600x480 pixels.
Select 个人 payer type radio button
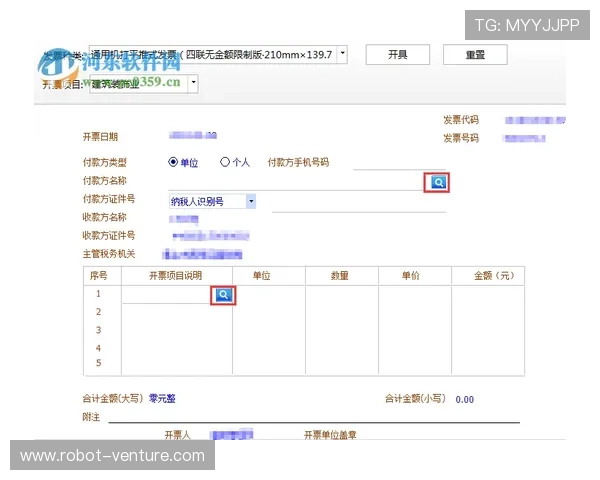225,162
